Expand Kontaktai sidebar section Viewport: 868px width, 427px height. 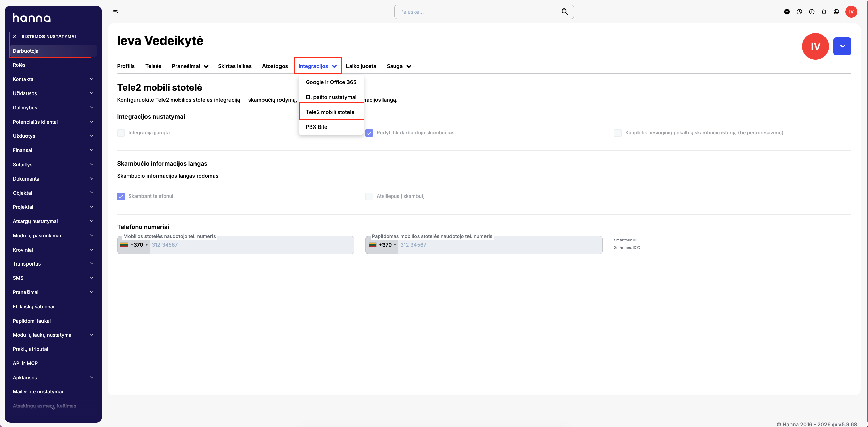point(53,79)
